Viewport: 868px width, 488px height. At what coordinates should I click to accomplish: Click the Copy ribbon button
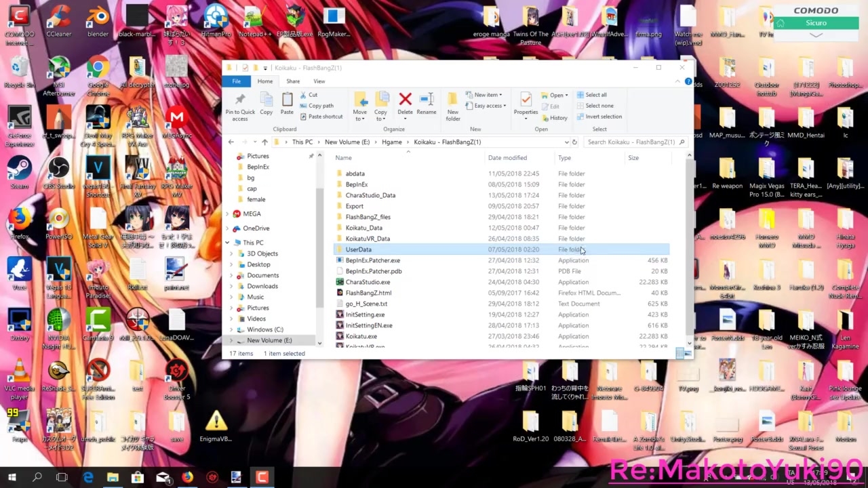coord(267,104)
